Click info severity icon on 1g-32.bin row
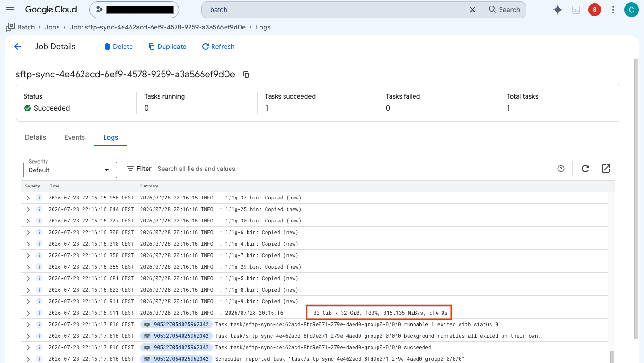 pos(39,198)
